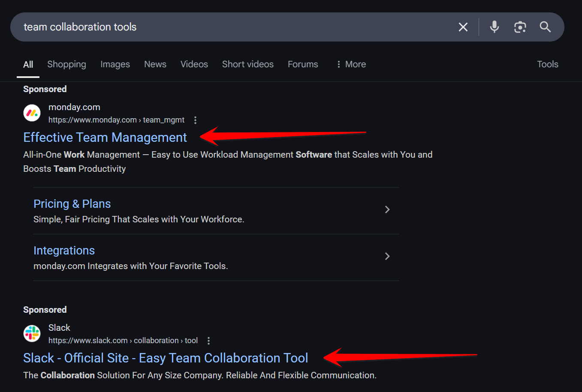The height and width of the screenshot is (392, 582).
Task: Open search by image lens icon
Action: point(520,27)
